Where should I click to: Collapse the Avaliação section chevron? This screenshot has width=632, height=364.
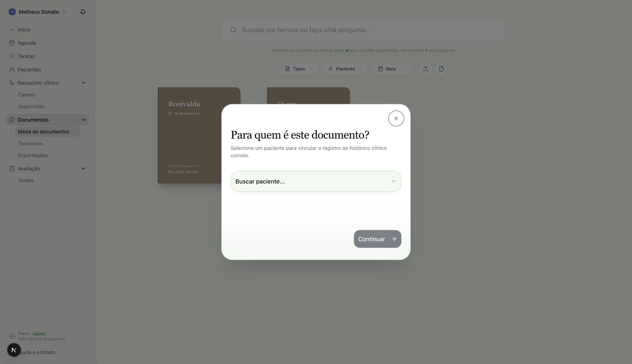point(84,169)
